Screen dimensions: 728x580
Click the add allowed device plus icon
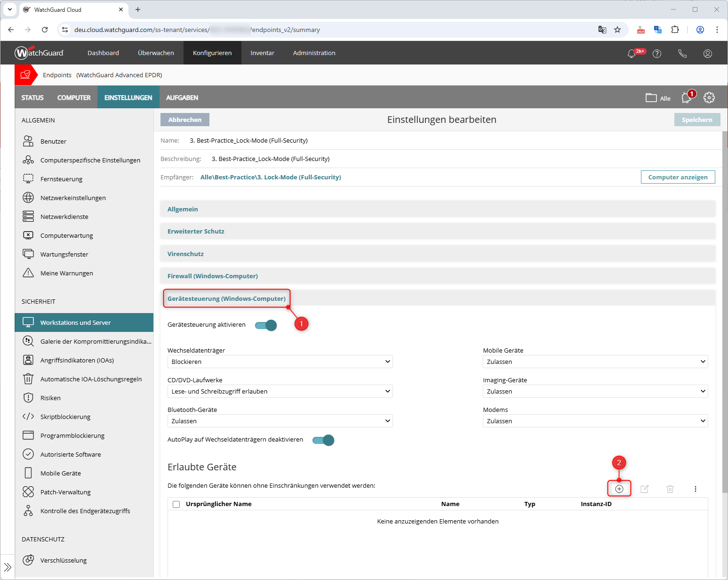pyautogui.click(x=619, y=489)
